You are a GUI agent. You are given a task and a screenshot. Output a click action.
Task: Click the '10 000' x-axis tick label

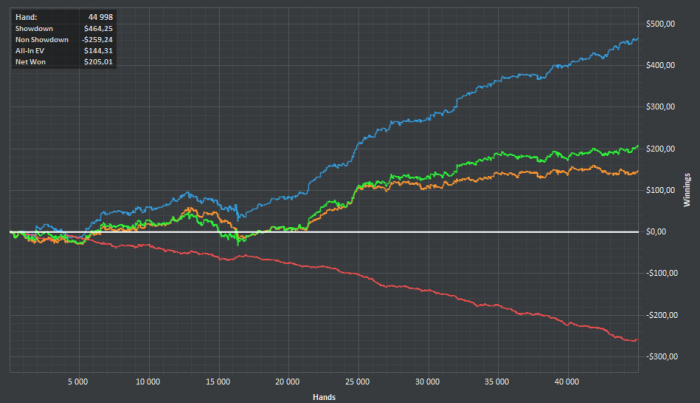[x=148, y=382]
